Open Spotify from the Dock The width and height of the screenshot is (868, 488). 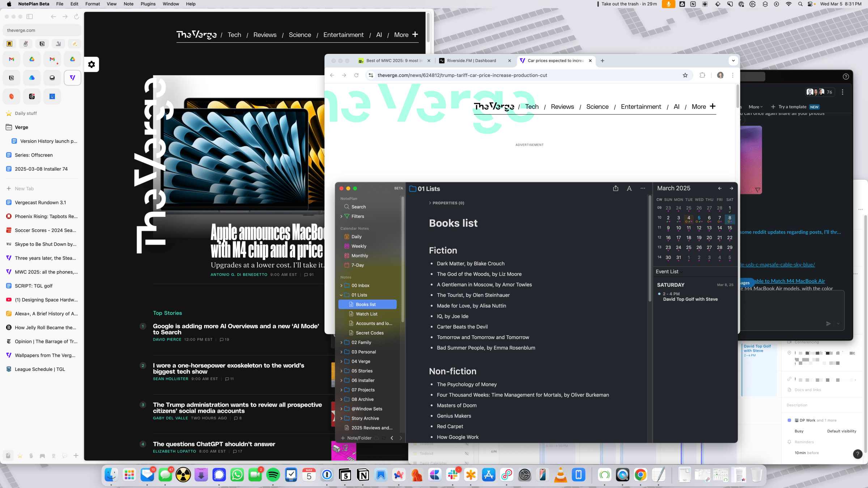click(273, 475)
